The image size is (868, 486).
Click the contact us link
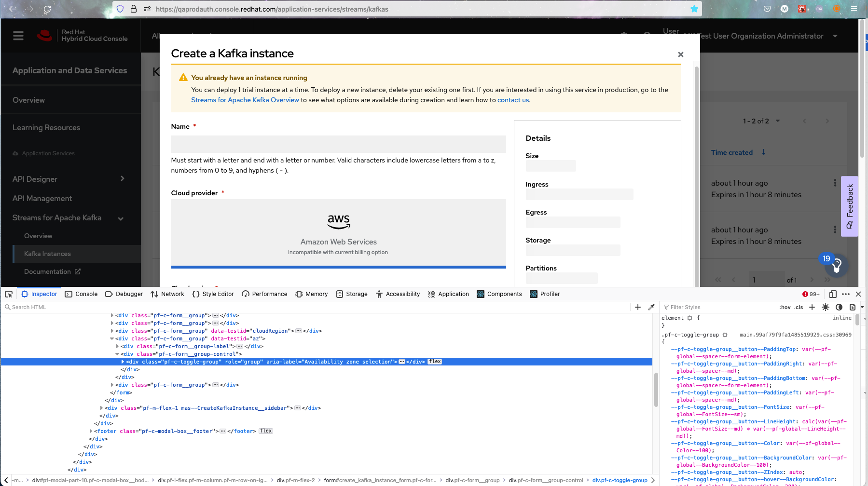(513, 100)
